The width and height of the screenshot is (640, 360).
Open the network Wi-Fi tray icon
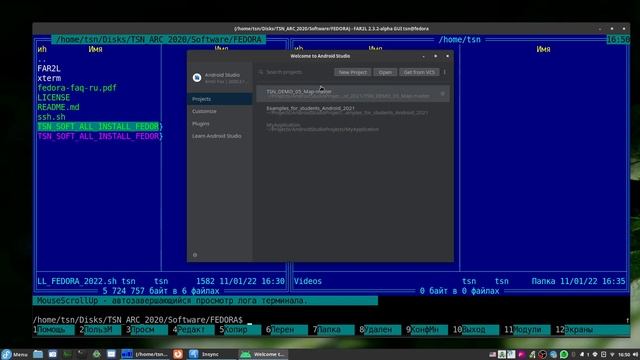coord(612,355)
